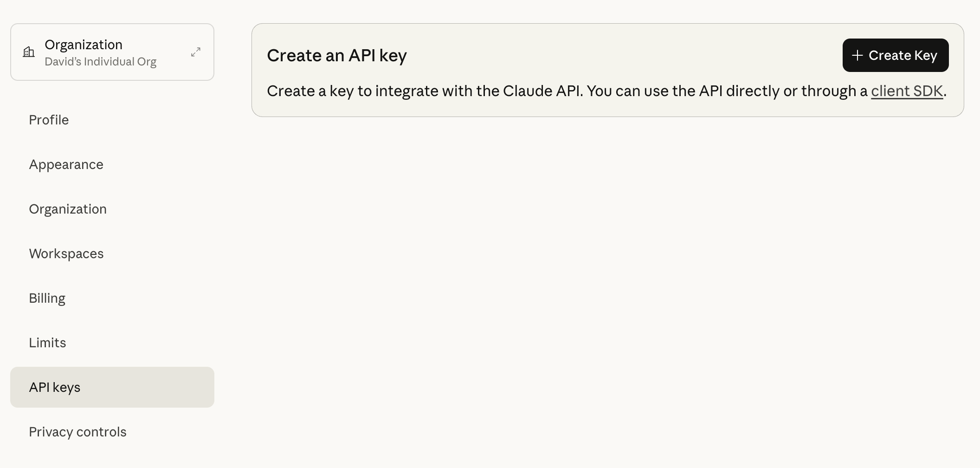The image size is (980, 468).
Task: Click the plus icon inside Create Key
Action: click(857, 55)
